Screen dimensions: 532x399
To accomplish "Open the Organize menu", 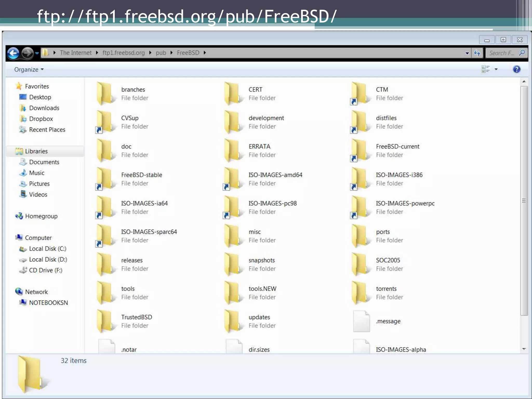I will pos(29,70).
